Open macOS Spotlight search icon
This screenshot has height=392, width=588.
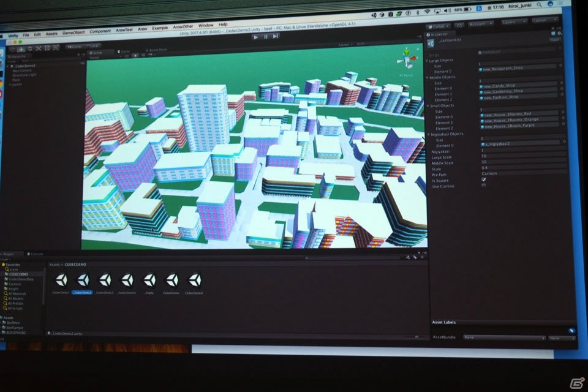click(x=538, y=5)
